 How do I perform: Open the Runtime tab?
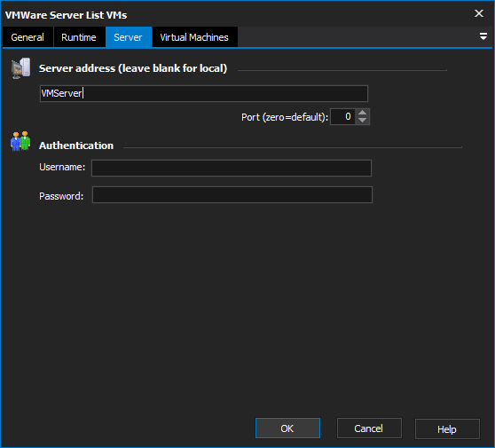[79, 37]
